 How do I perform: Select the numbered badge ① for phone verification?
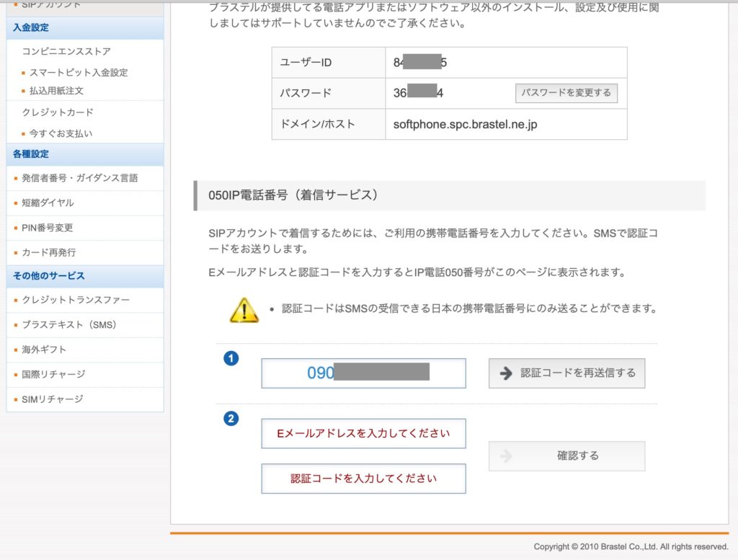(x=231, y=357)
